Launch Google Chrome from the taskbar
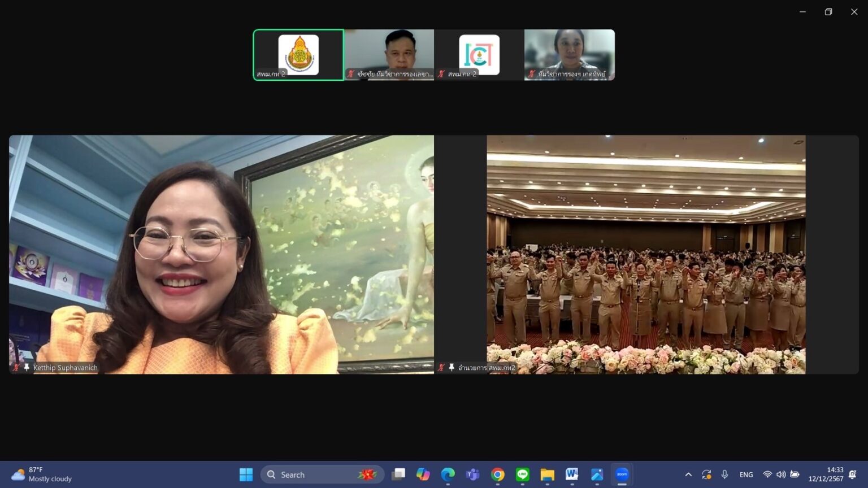Viewport: 868px width, 488px height. point(497,474)
